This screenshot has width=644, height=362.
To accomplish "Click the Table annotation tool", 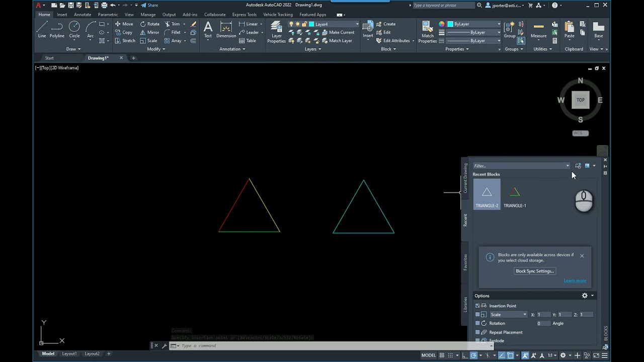I will (247, 41).
